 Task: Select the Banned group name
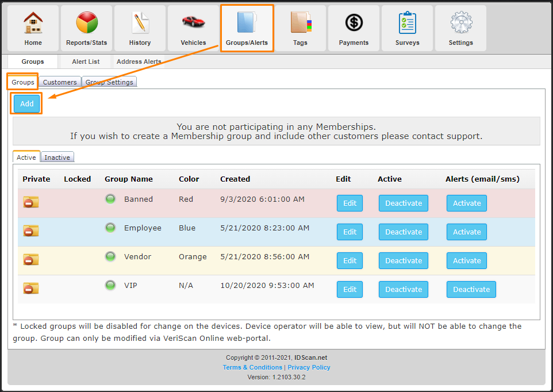(x=139, y=199)
